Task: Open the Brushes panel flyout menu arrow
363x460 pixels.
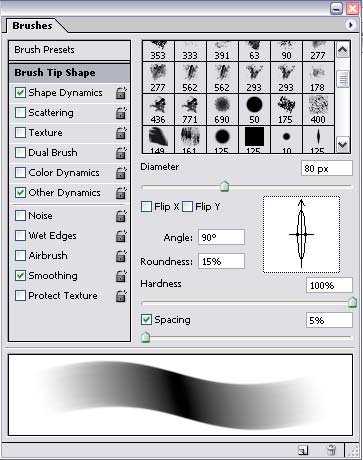Action: 350,25
